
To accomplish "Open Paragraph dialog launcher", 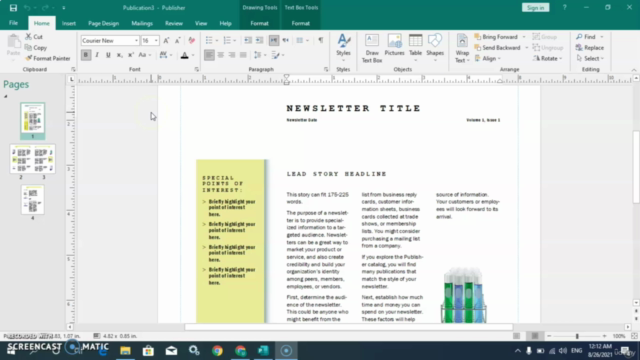I will 326,69.
